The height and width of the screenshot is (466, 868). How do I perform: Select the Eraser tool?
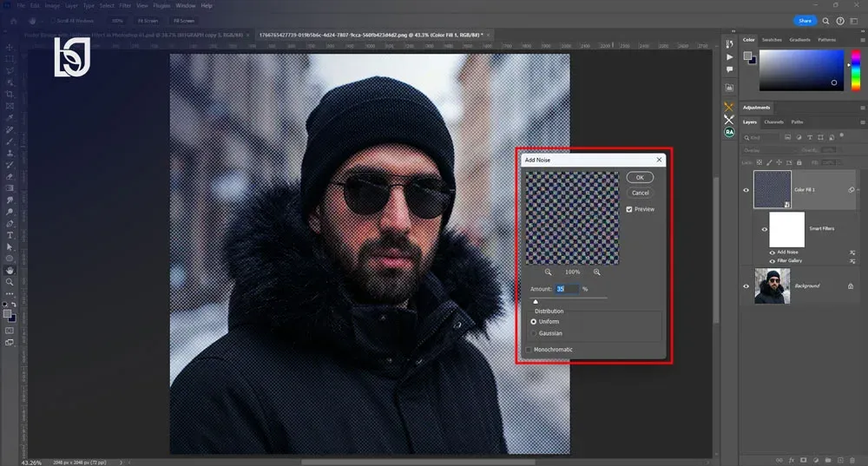pyautogui.click(x=10, y=176)
